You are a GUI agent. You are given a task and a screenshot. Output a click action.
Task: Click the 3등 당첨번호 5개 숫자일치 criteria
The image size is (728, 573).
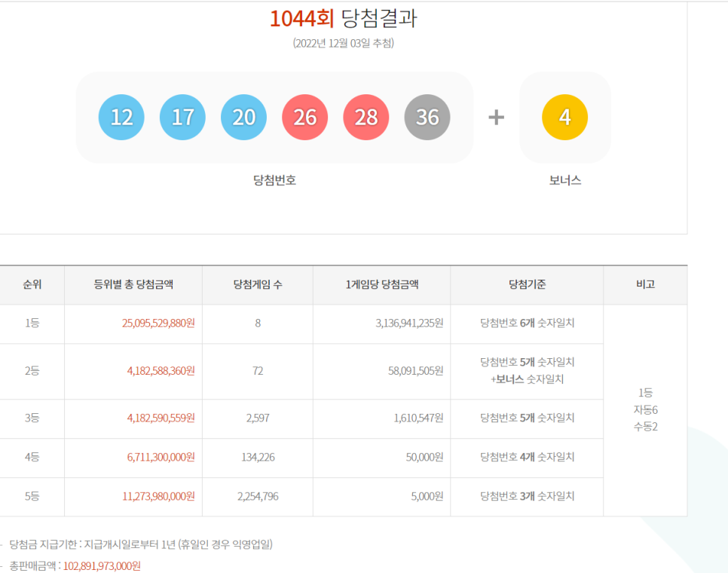[527, 418]
